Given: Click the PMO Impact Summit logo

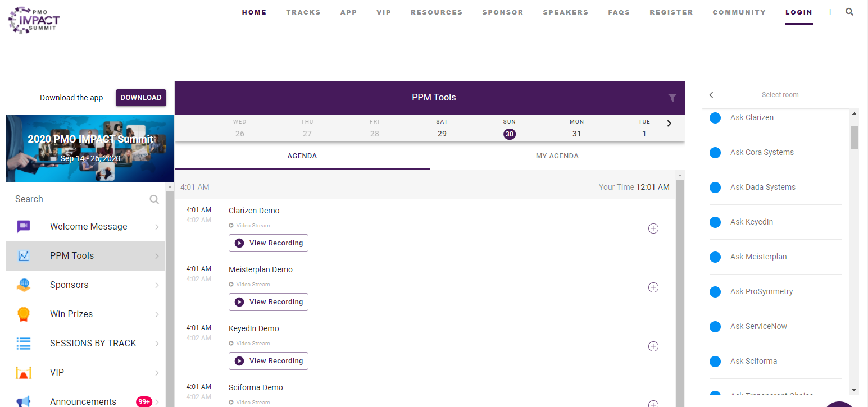Looking at the screenshot, I should coord(34,20).
